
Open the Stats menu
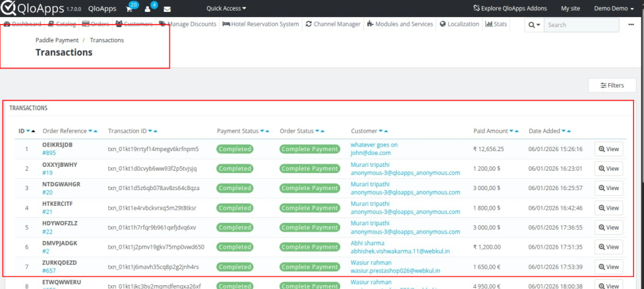pos(496,25)
